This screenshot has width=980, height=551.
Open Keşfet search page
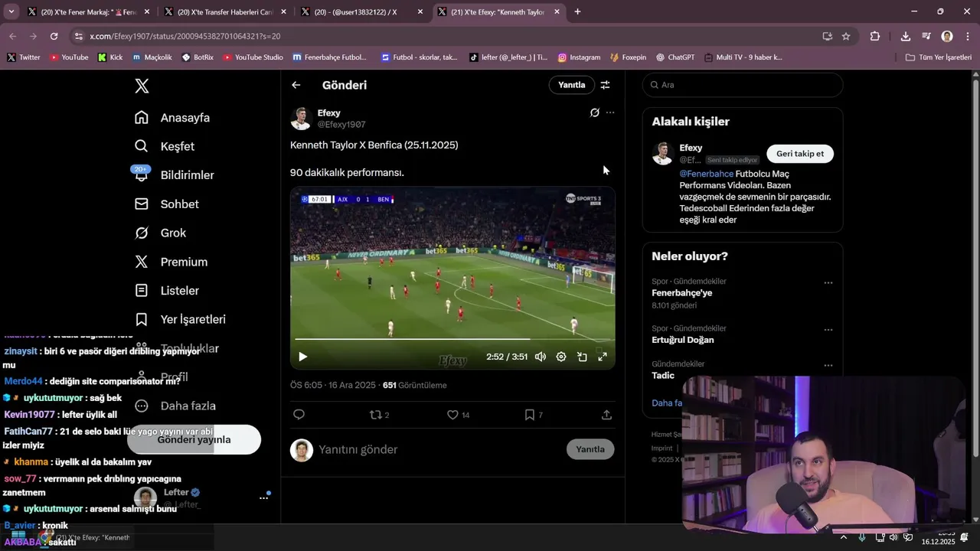coord(165,146)
